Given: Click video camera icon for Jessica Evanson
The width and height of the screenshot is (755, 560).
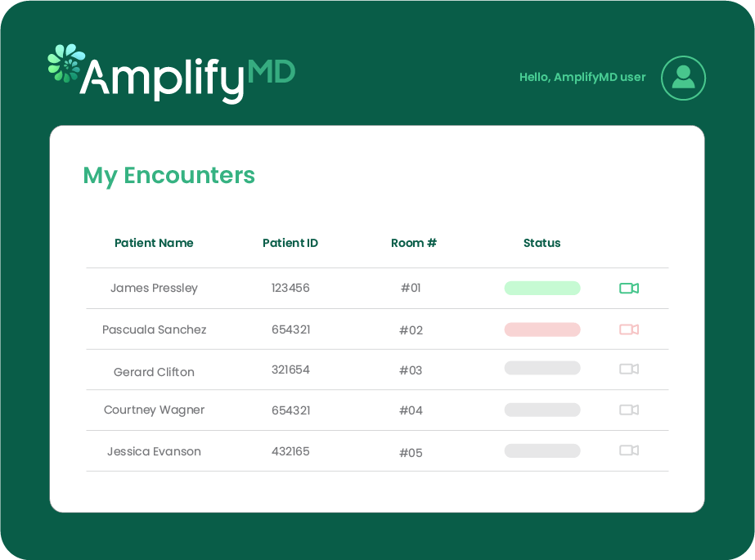Looking at the screenshot, I should [629, 450].
